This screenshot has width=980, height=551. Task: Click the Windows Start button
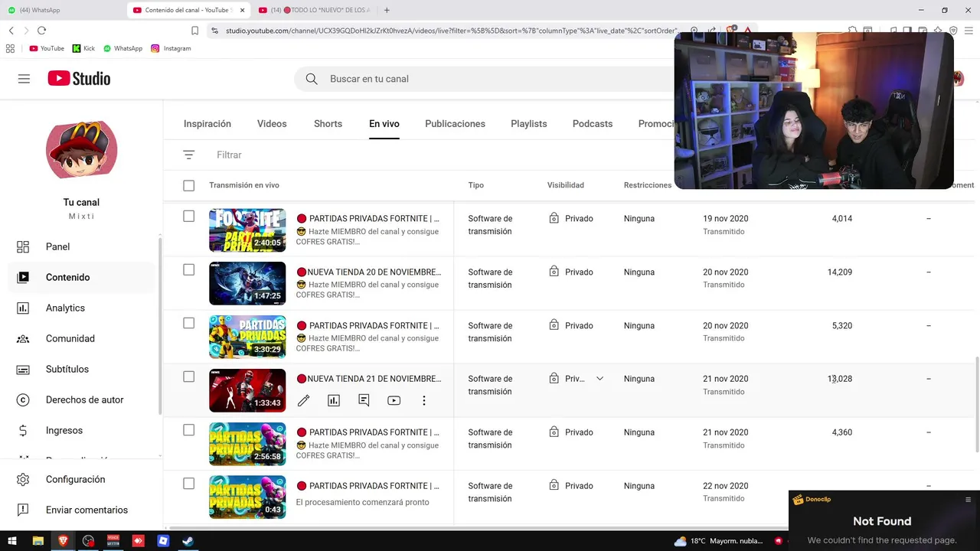click(x=12, y=541)
